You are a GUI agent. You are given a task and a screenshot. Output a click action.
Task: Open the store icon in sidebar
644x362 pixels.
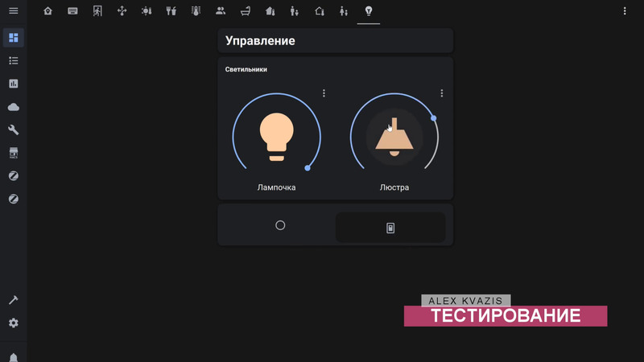[13, 153]
